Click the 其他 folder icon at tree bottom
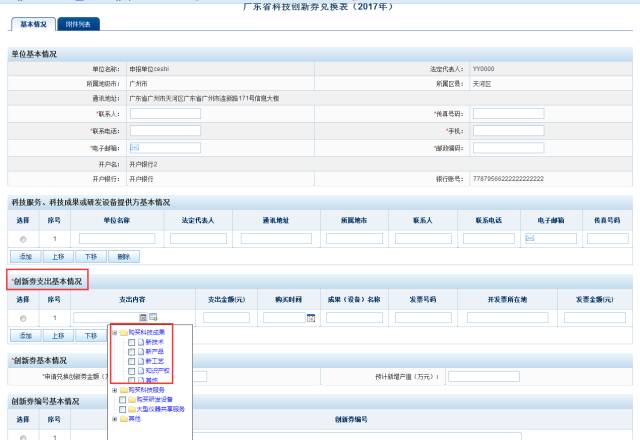Image resolution: width=640 pixels, height=440 pixels. coord(123,419)
